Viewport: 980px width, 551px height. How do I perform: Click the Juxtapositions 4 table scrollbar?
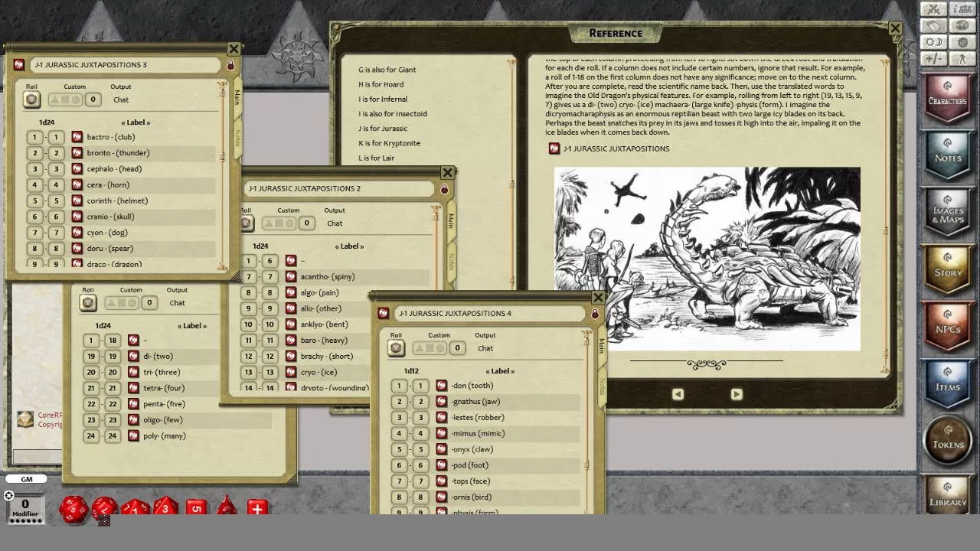[586, 421]
